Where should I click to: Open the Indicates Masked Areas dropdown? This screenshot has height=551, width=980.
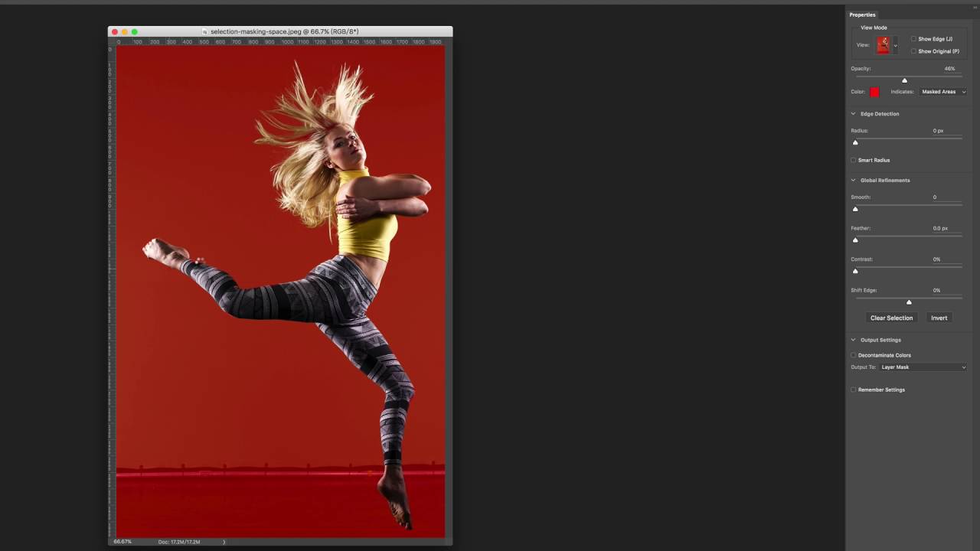[x=943, y=92]
